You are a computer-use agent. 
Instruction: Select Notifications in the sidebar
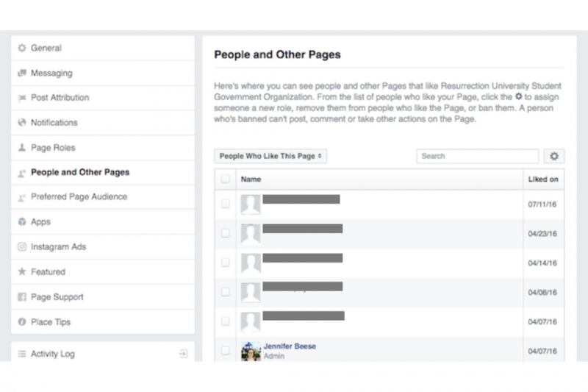103,122
